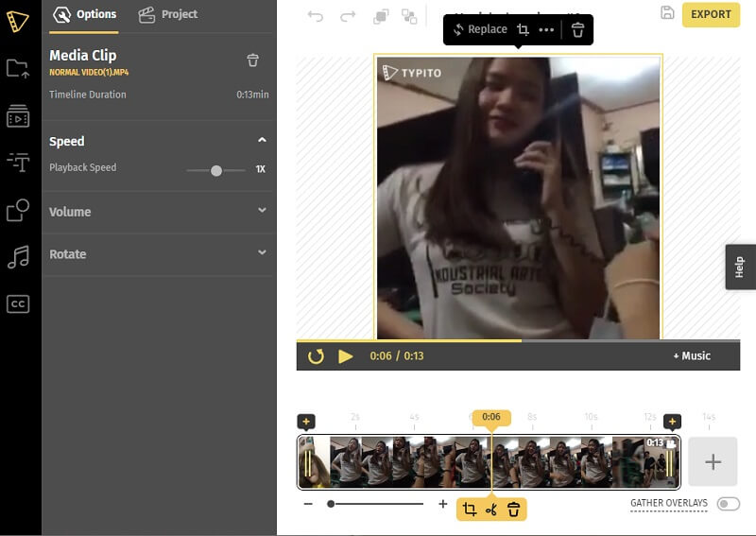Click the add new clip plus tile

713,462
